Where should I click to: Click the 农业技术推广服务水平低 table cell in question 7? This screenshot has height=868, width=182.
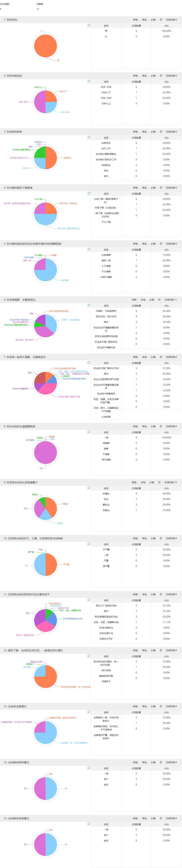(106, 368)
